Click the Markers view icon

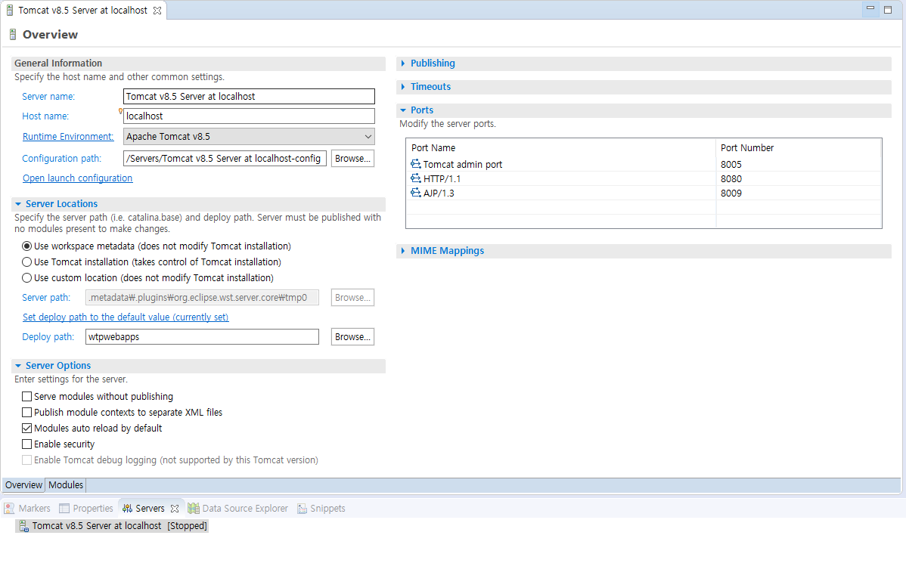9,509
